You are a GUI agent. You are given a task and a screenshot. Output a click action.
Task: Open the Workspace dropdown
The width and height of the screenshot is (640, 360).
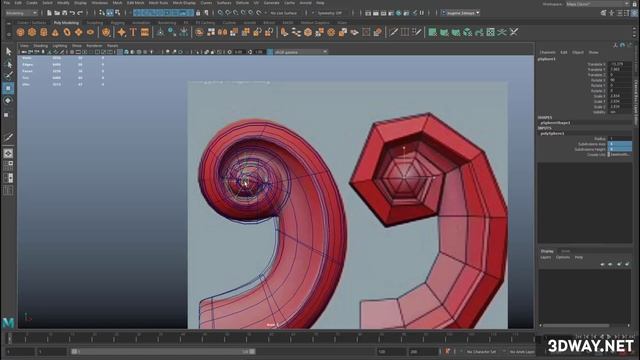tap(598, 4)
